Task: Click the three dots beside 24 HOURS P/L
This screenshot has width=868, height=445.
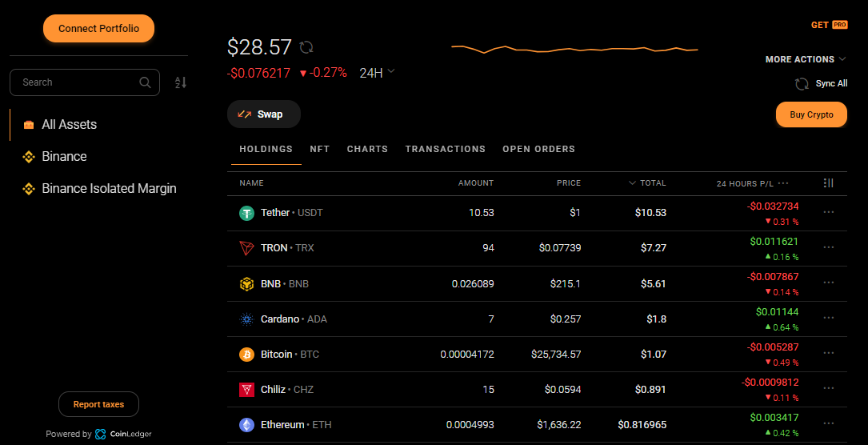Action: (782, 183)
